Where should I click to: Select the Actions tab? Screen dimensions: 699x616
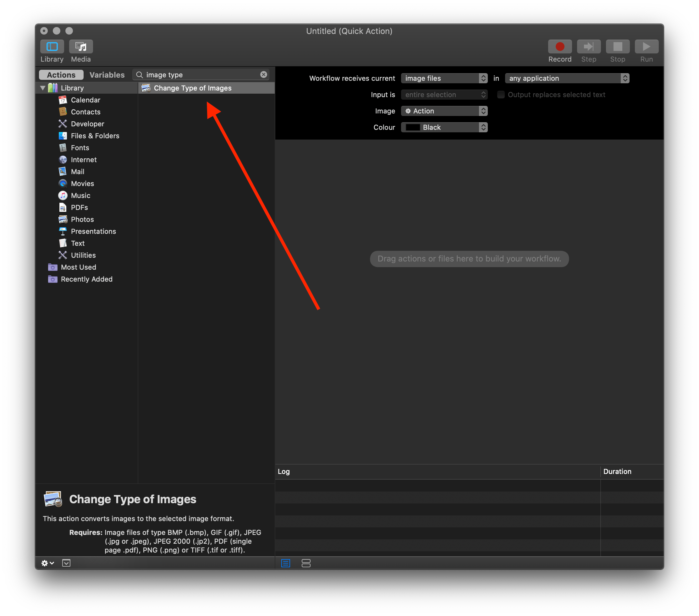tap(61, 75)
